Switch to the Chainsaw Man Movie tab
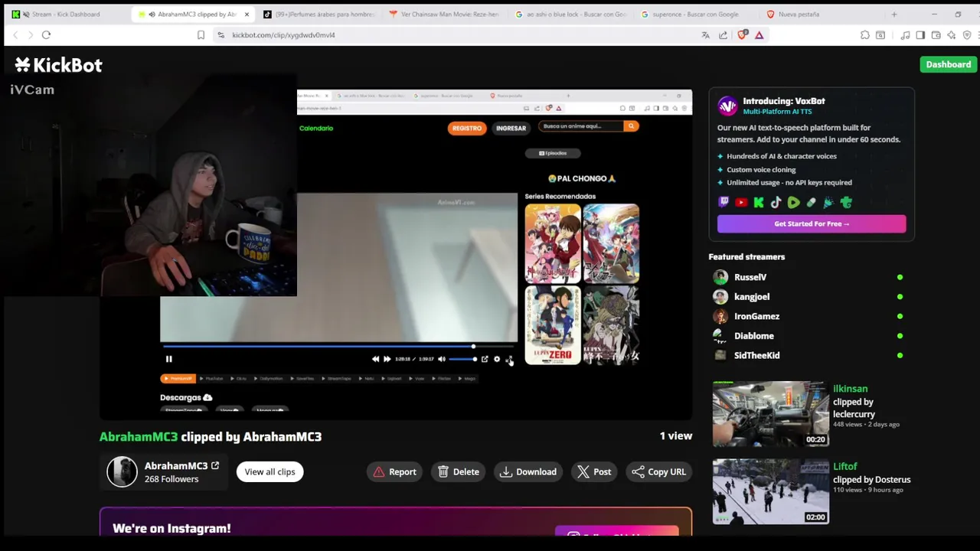Viewport: 980px width, 551px height. [445, 14]
